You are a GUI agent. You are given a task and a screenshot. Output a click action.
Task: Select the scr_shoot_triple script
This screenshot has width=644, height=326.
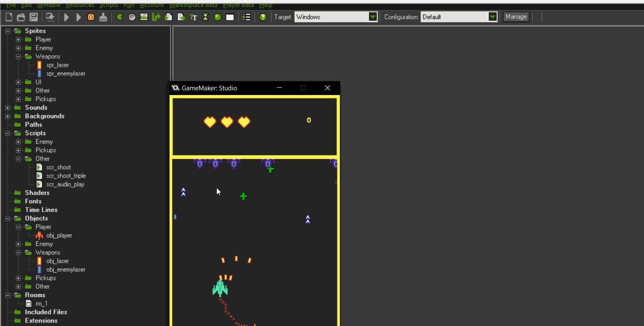pyautogui.click(x=66, y=176)
